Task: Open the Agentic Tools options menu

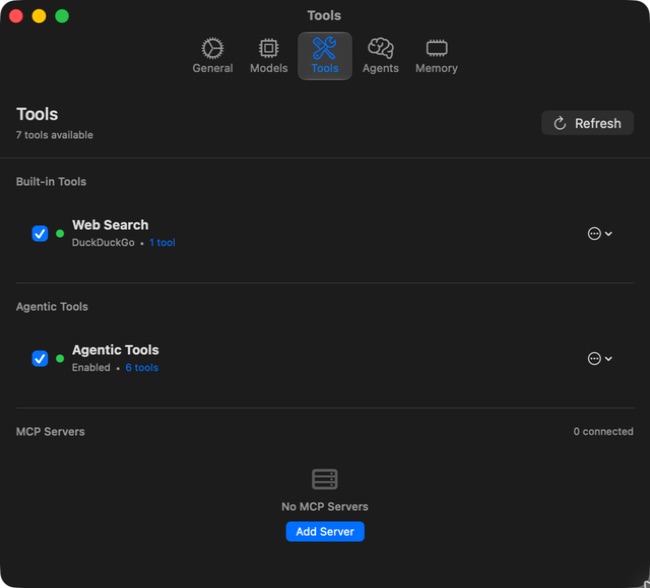Action: 600,358
